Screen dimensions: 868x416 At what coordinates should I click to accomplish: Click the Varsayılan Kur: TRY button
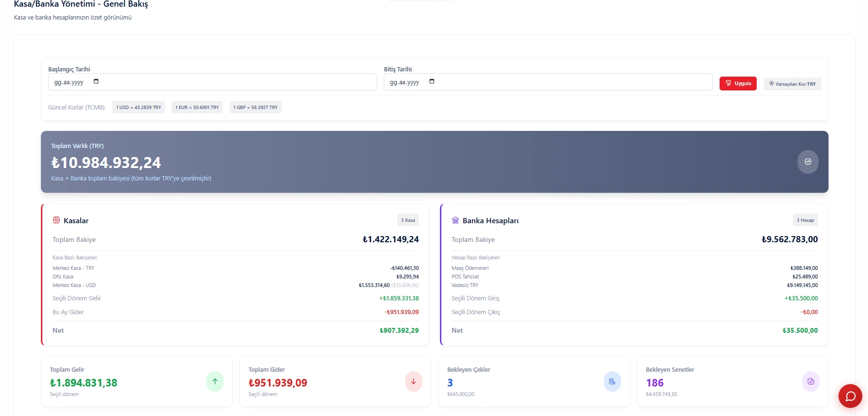pyautogui.click(x=792, y=84)
